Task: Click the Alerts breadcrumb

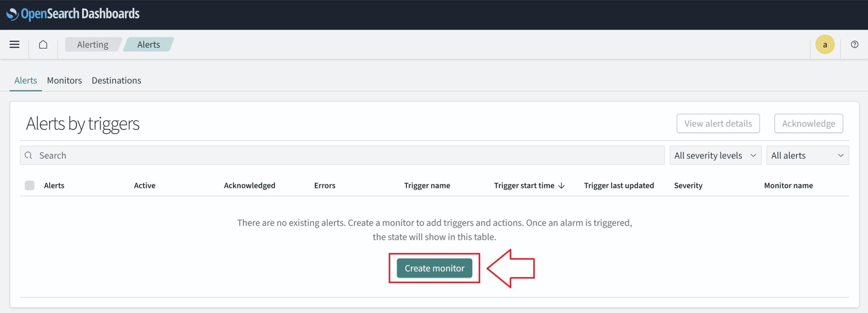Action: (x=149, y=44)
